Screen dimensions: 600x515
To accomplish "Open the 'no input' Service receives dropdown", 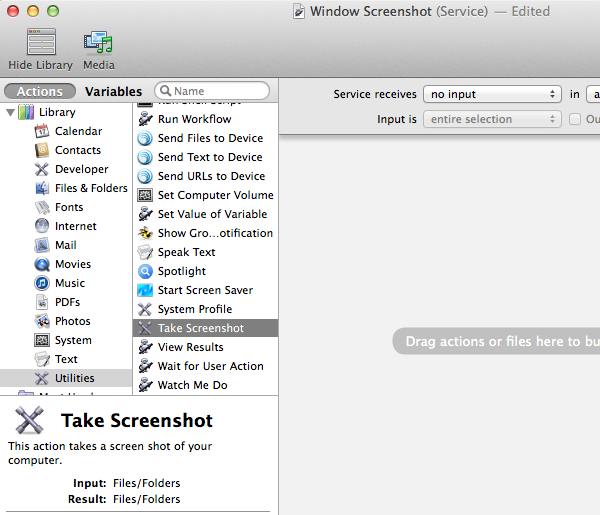I will pyautogui.click(x=492, y=94).
